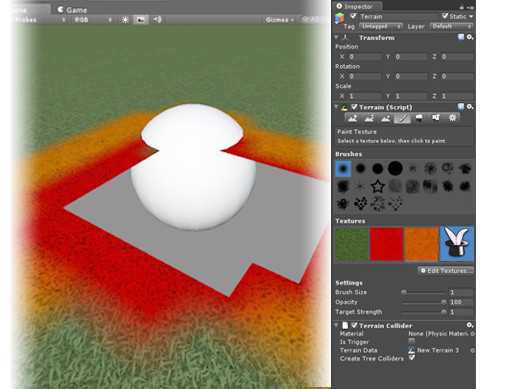Screen dimensions: 516x389
Task: Open the Transform help book icon
Action: click(x=461, y=37)
